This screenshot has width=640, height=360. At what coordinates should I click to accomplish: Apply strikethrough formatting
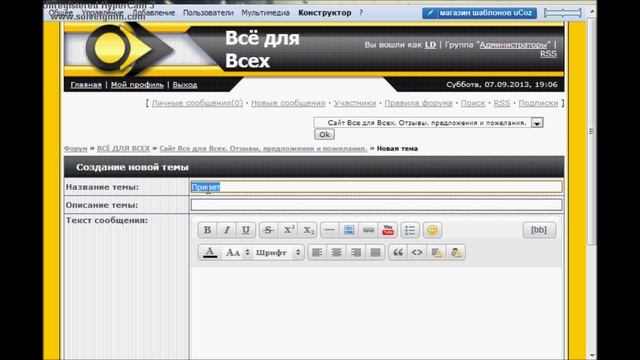click(268, 230)
